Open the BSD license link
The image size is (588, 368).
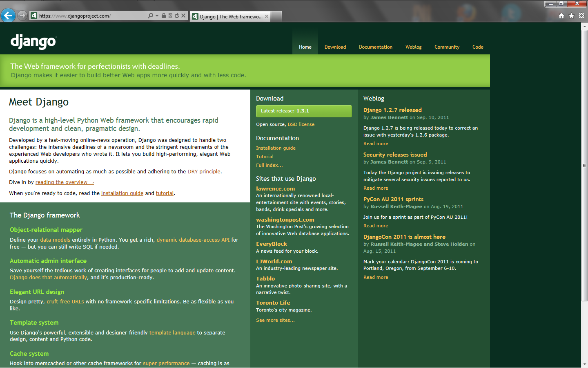point(301,124)
